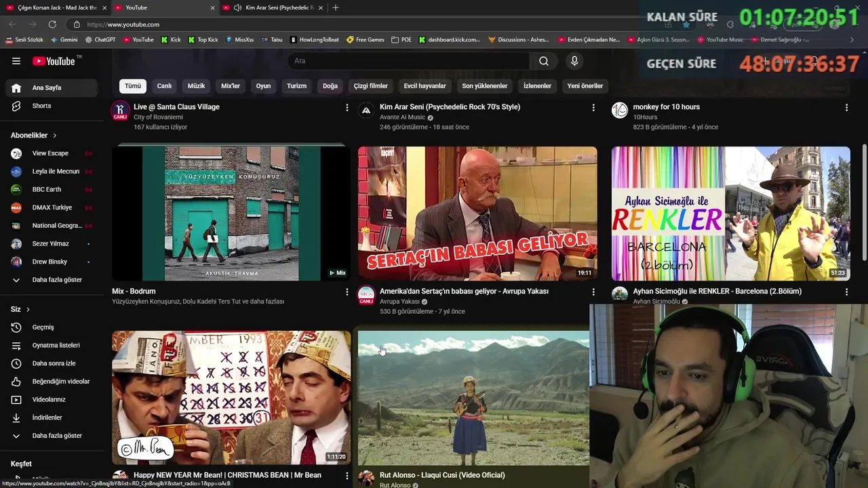Play Mix - Bodrum thumbnail

point(231,213)
